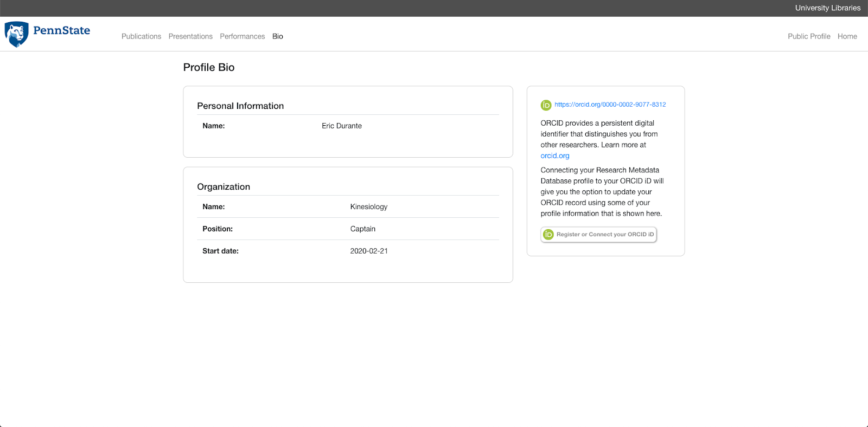The width and height of the screenshot is (868, 427).
Task: Open the Publications tab
Action: pyautogui.click(x=141, y=36)
